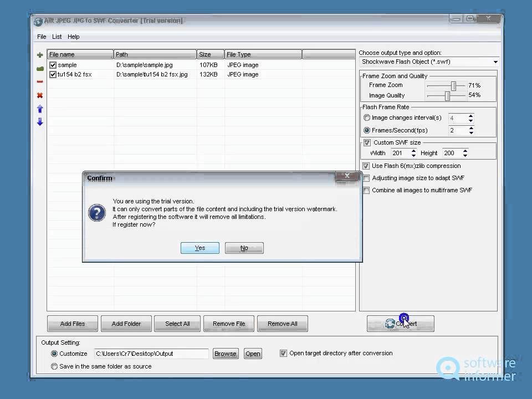Screen dimensions: 532x399
Task: Toggle checkbox for sample file row
Action: point(53,65)
